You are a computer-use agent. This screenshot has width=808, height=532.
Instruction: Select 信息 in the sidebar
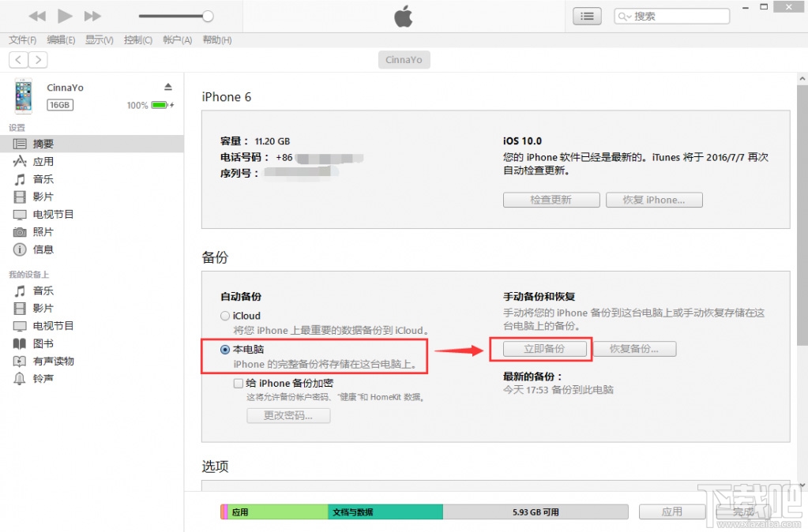(92, 249)
